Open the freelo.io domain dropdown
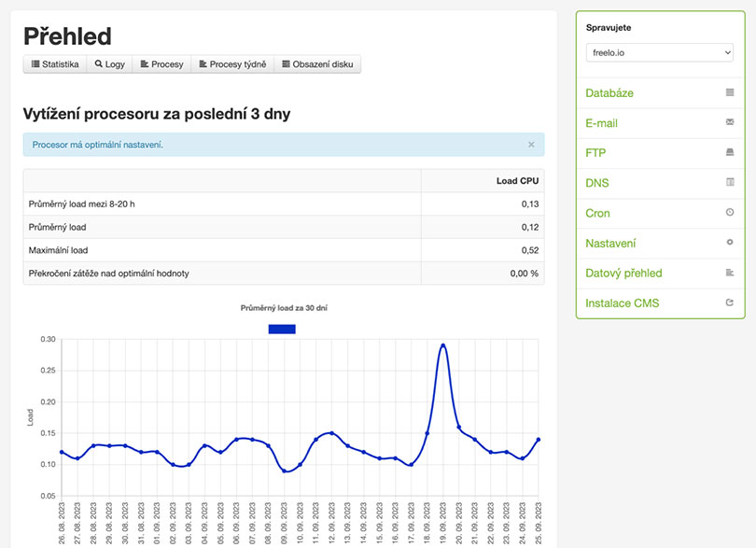756x548 pixels. tap(659, 52)
